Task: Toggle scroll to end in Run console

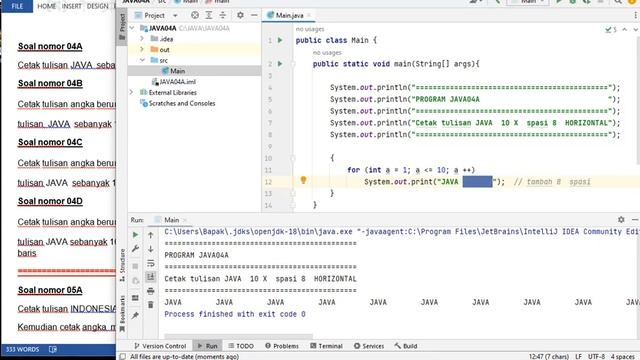Action: click(x=151, y=277)
